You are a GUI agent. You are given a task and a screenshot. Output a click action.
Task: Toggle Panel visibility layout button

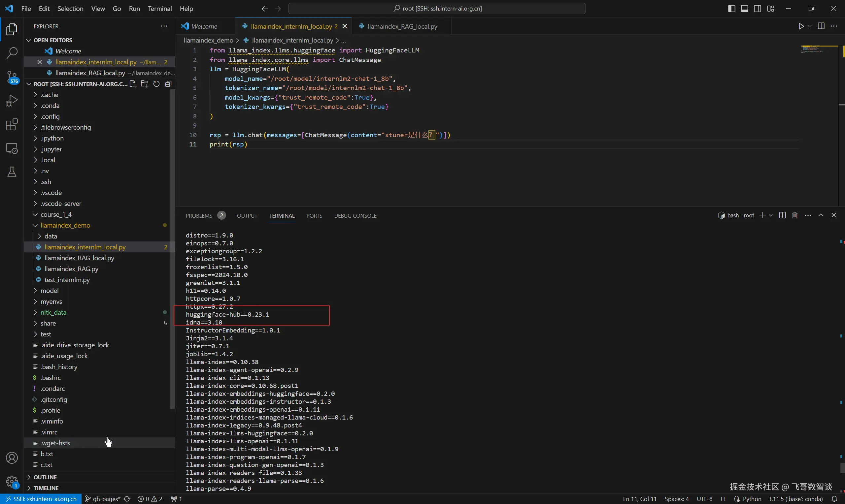point(744,9)
